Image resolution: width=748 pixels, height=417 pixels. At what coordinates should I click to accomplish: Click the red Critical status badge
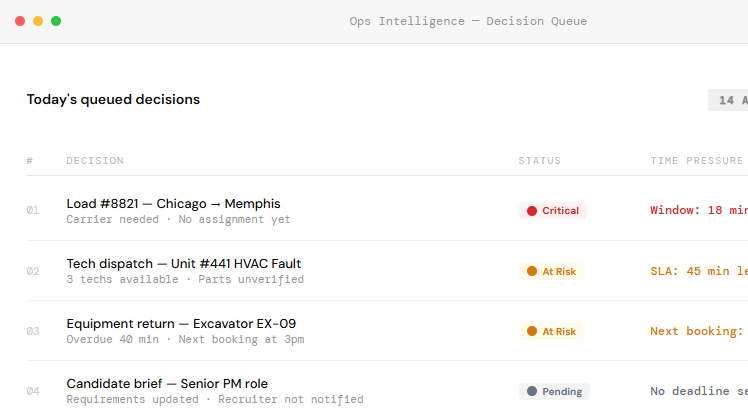[x=553, y=211]
